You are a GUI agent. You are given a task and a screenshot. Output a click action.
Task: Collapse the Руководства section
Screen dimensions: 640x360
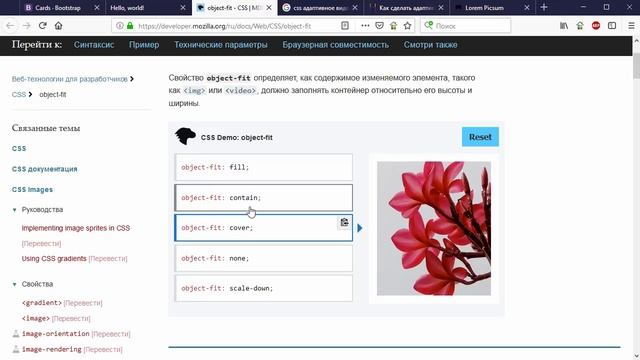(x=15, y=210)
